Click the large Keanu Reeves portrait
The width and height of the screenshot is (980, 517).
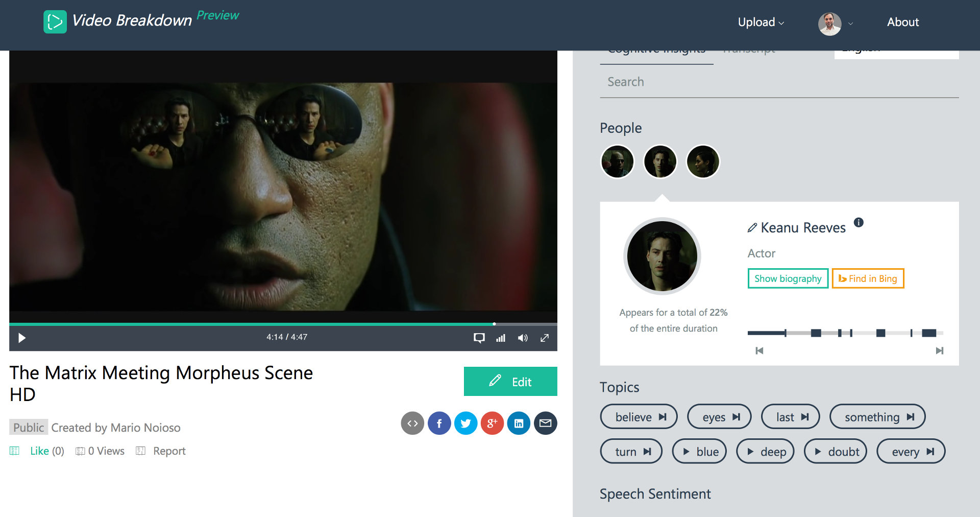pyautogui.click(x=662, y=256)
